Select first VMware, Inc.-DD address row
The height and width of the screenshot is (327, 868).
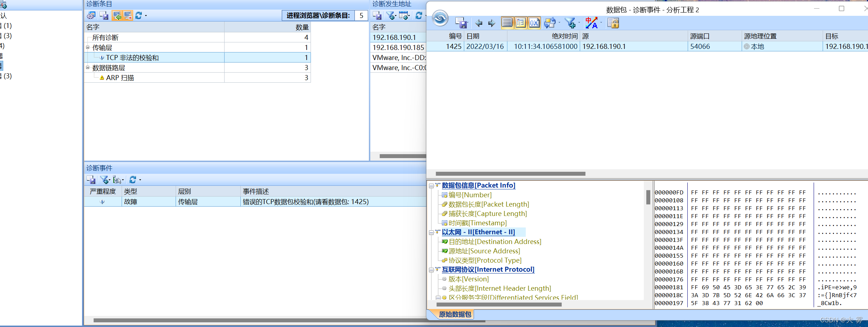pyautogui.click(x=398, y=57)
